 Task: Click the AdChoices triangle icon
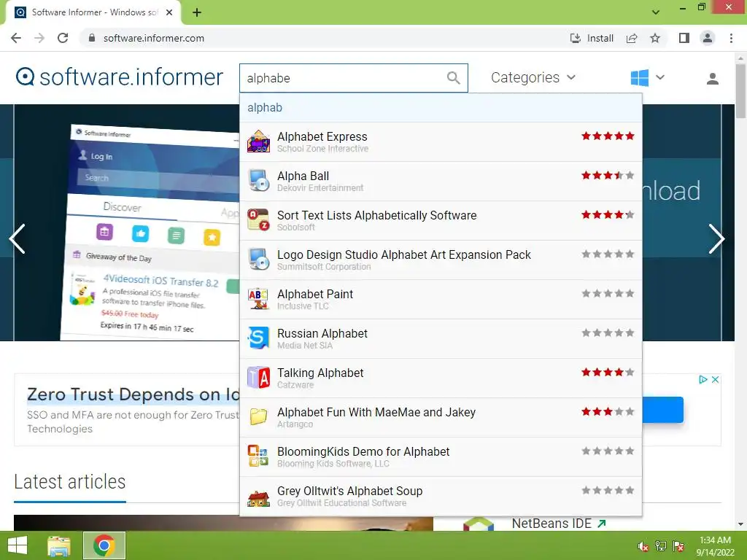[703, 379]
